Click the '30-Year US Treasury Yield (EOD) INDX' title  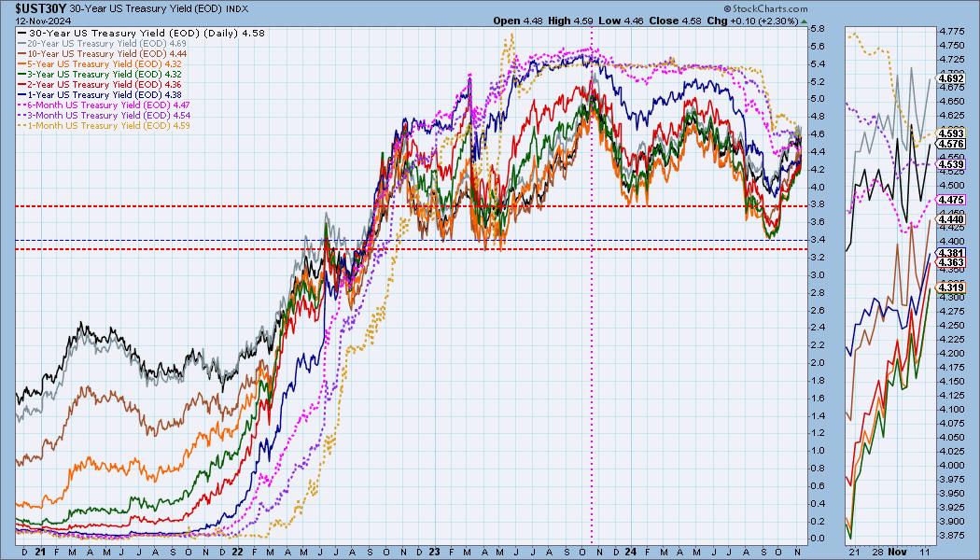click(160, 8)
